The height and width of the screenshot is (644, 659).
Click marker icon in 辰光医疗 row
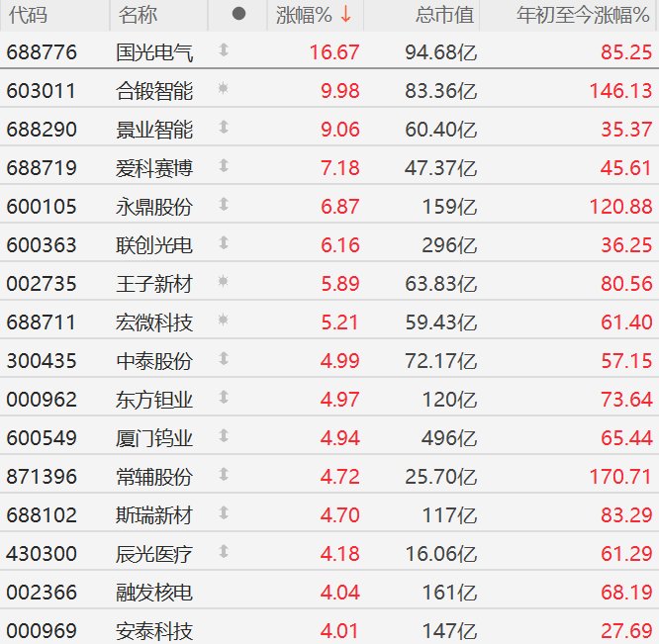click(x=224, y=552)
